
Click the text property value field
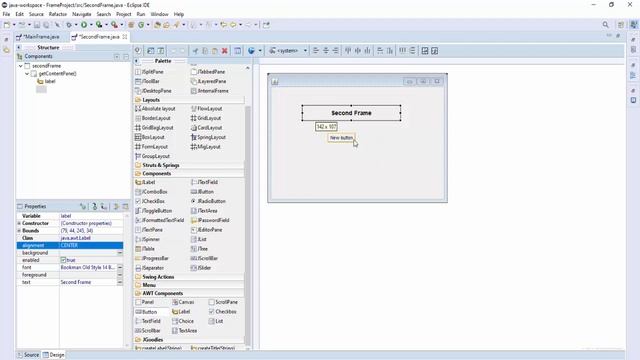(89, 282)
